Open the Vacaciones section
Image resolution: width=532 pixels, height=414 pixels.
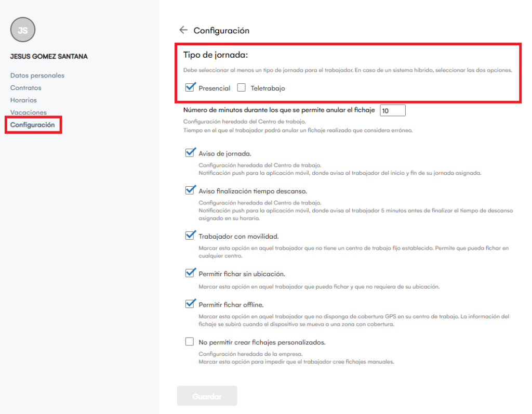coord(29,112)
